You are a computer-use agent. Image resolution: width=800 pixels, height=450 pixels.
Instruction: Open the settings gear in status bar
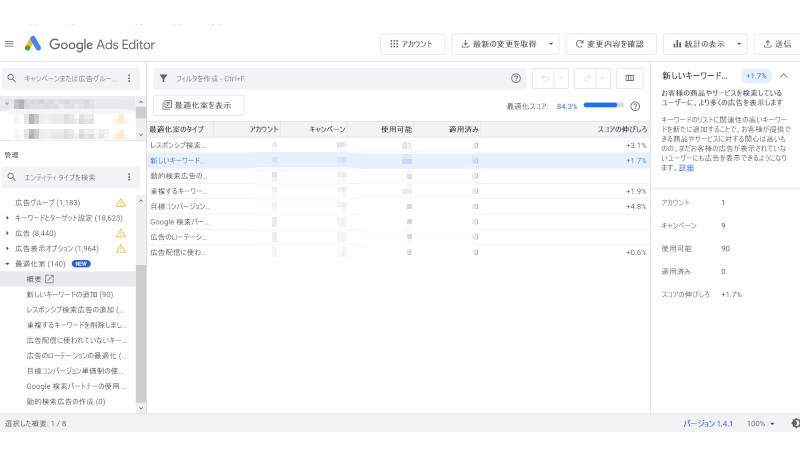pos(795,423)
